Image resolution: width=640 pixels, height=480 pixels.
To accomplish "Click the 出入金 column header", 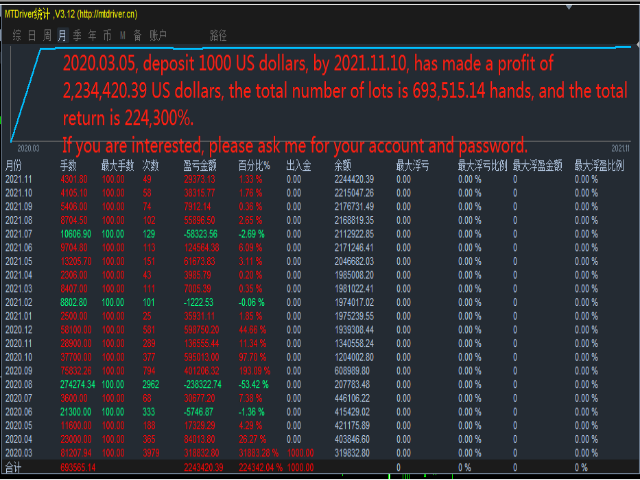I will tap(299, 166).
